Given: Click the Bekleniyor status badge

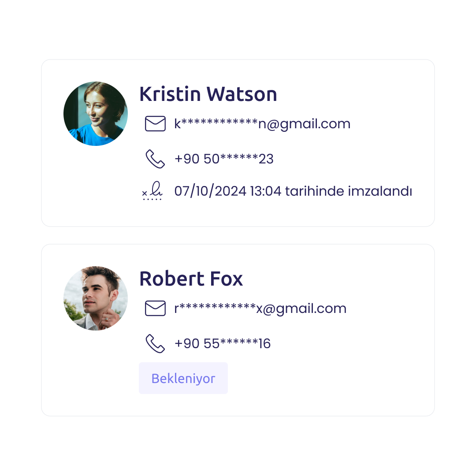Looking at the screenshot, I should coord(183,378).
